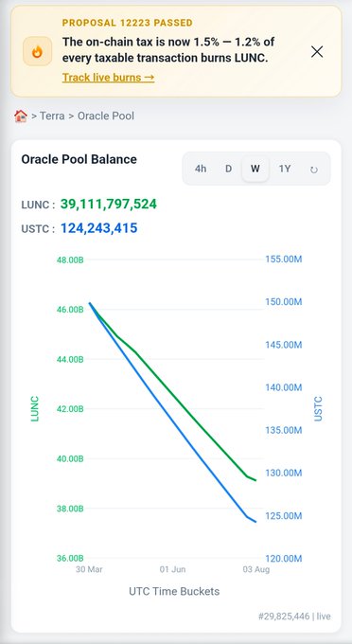
Task: Refresh the Oracle Pool chart
Action: pyautogui.click(x=314, y=170)
